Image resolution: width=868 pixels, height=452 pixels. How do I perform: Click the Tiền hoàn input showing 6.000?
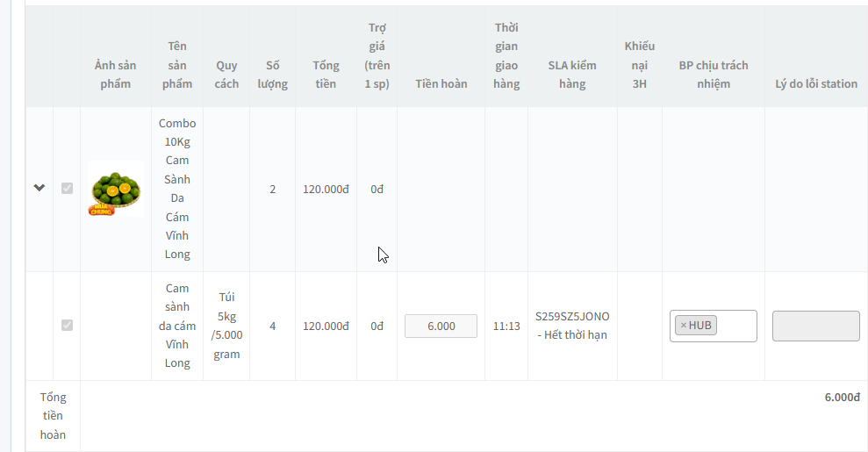[x=441, y=326]
